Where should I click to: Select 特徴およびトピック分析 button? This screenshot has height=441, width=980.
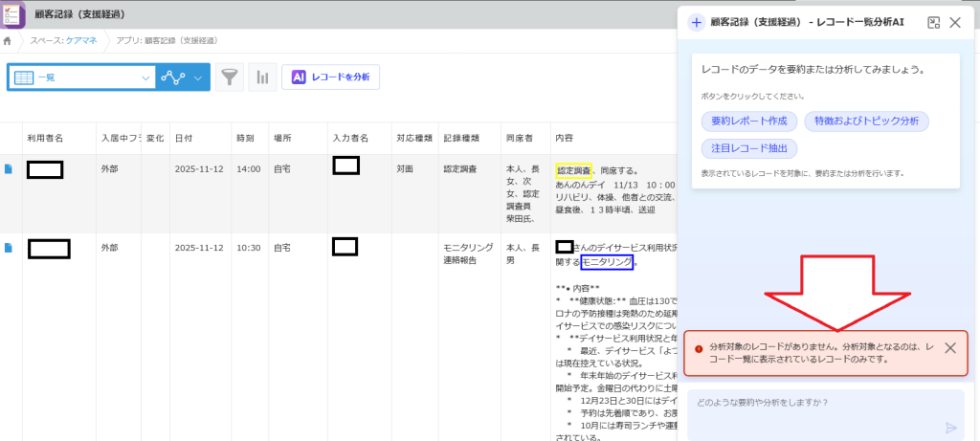point(866,121)
